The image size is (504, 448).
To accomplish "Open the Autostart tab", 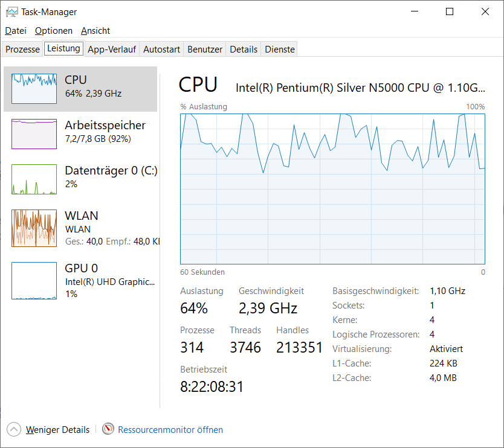I will (x=161, y=49).
